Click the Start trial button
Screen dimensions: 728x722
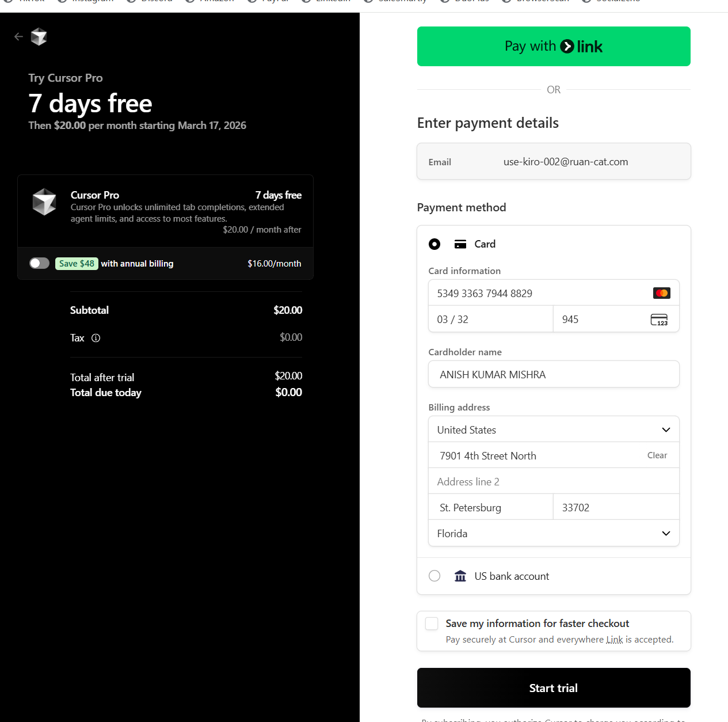pyautogui.click(x=553, y=687)
